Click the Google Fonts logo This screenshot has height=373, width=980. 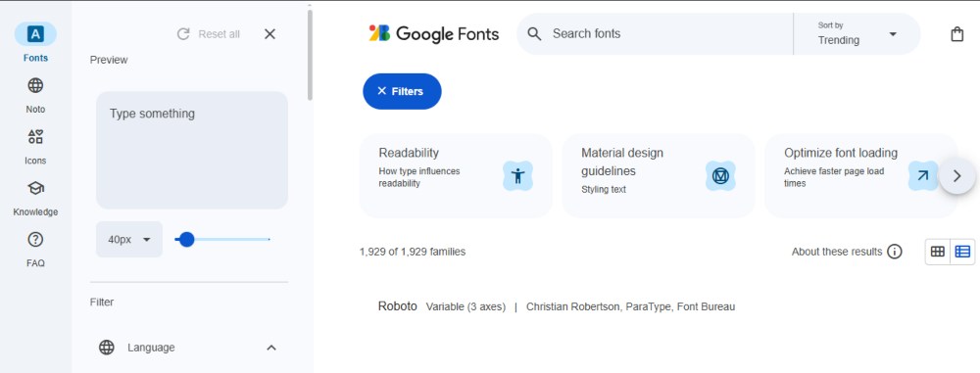click(434, 33)
